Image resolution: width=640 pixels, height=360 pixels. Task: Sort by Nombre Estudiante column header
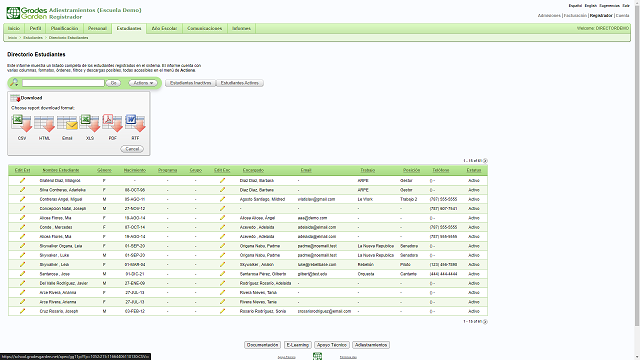click(61, 170)
